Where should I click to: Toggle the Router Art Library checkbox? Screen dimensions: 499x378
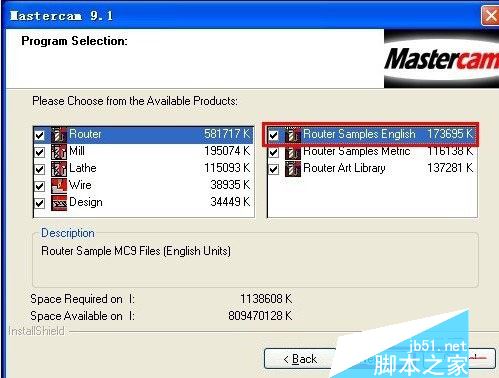click(274, 169)
